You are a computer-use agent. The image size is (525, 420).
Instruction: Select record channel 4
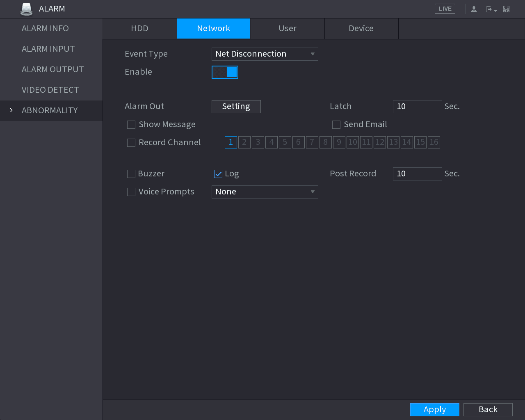click(272, 142)
